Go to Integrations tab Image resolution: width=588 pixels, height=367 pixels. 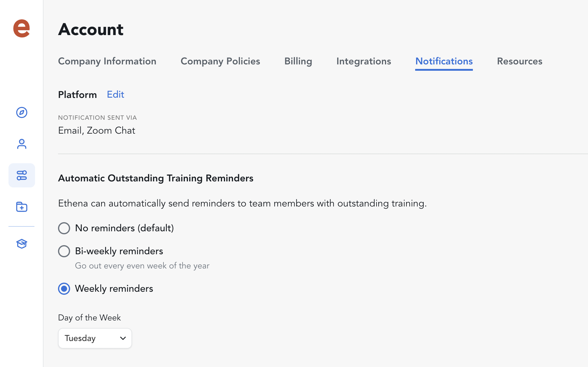pos(363,61)
